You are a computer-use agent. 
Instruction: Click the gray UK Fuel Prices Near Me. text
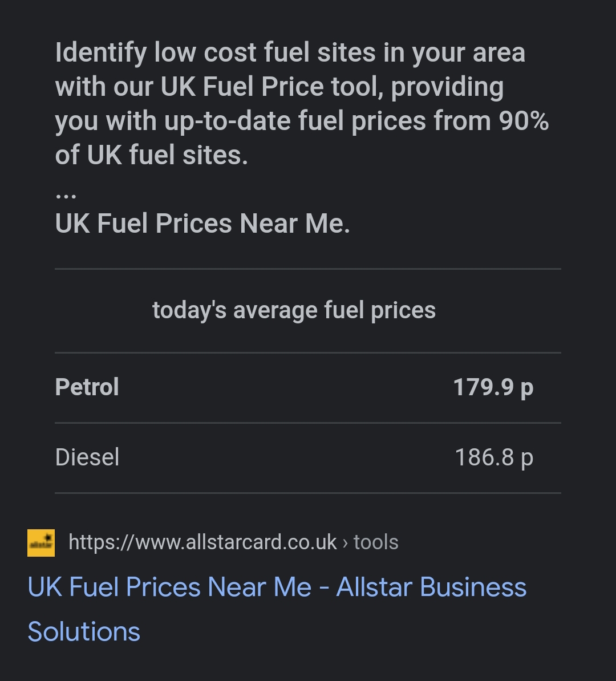click(202, 224)
